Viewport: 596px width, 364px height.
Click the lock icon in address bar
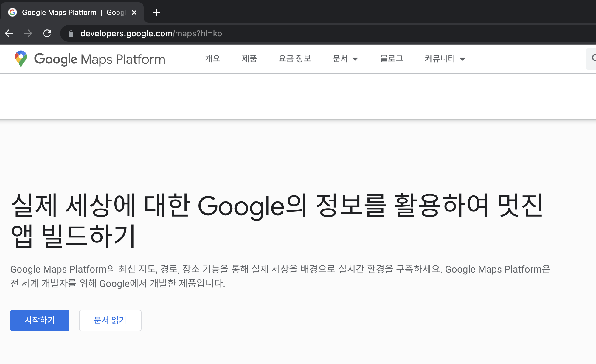[71, 34]
